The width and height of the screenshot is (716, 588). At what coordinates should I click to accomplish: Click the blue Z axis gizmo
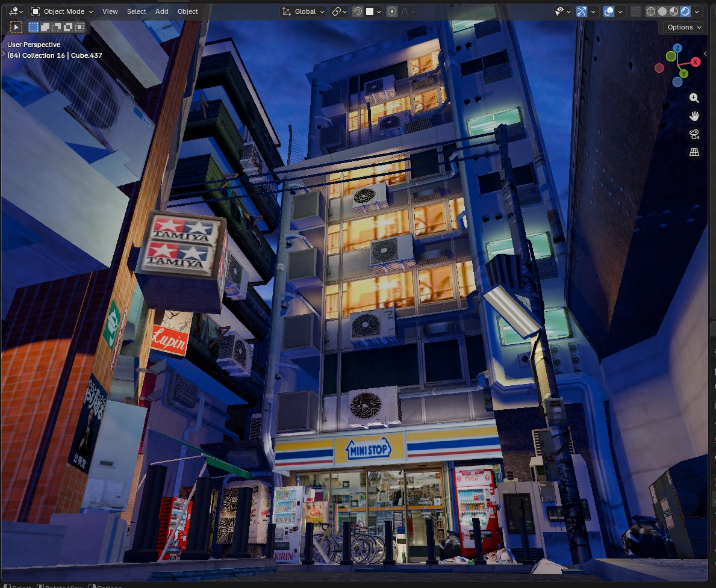pyautogui.click(x=677, y=48)
